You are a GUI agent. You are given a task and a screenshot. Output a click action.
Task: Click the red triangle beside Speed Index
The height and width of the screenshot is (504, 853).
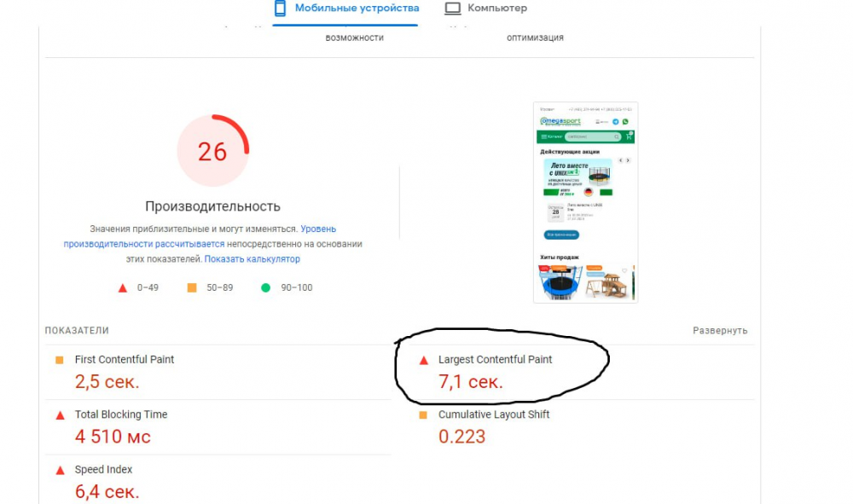click(x=60, y=470)
